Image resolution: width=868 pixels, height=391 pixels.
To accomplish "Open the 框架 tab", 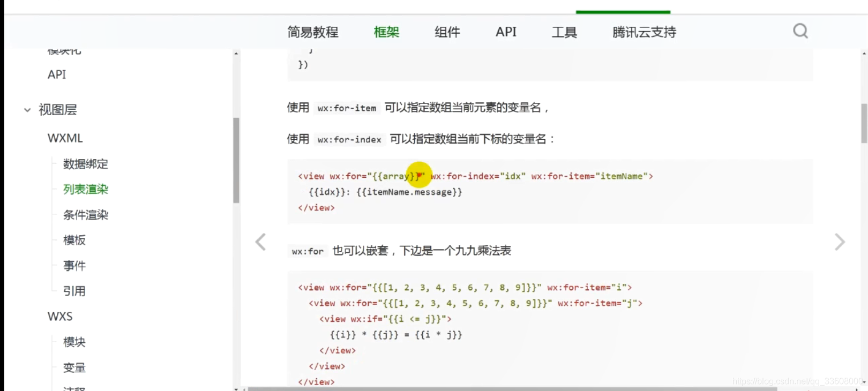I will point(386,32).
